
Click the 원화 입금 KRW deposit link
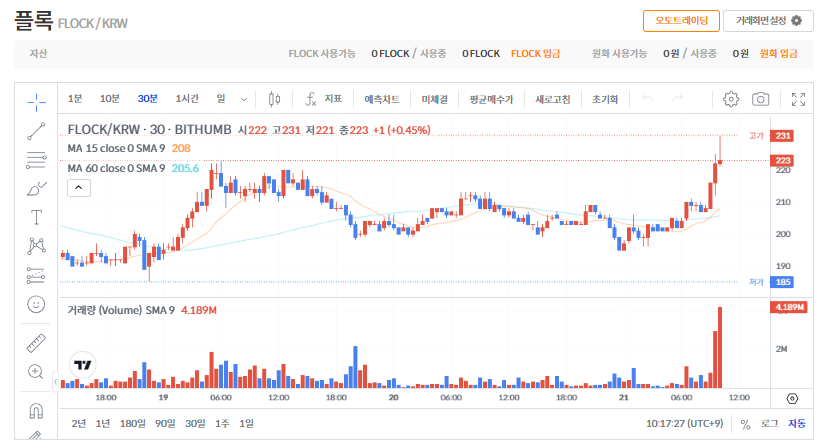pyautogui.click(x=779, y=54)
